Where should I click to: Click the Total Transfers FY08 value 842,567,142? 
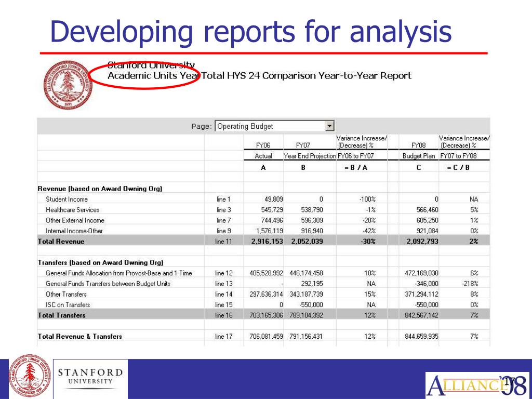pyautogui.click(x=421, y=315)
